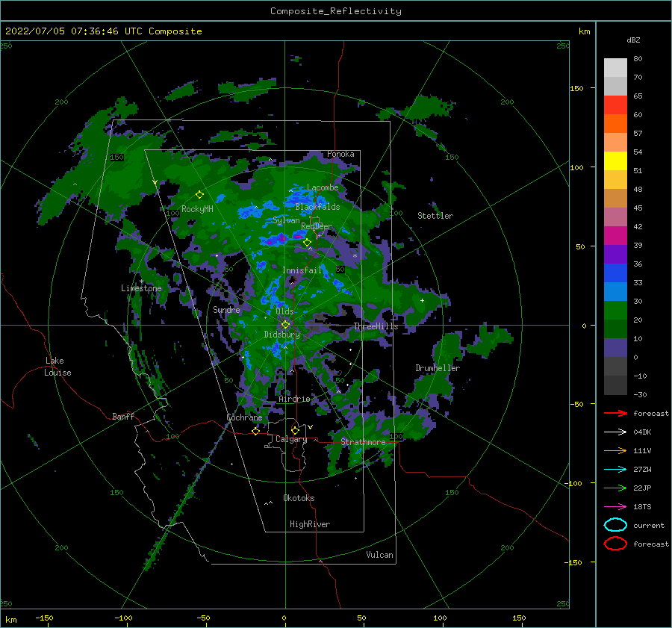Select the cyan 27ZW arrow symbol
Screen dimensions: 672x628
tap(615, 469)
